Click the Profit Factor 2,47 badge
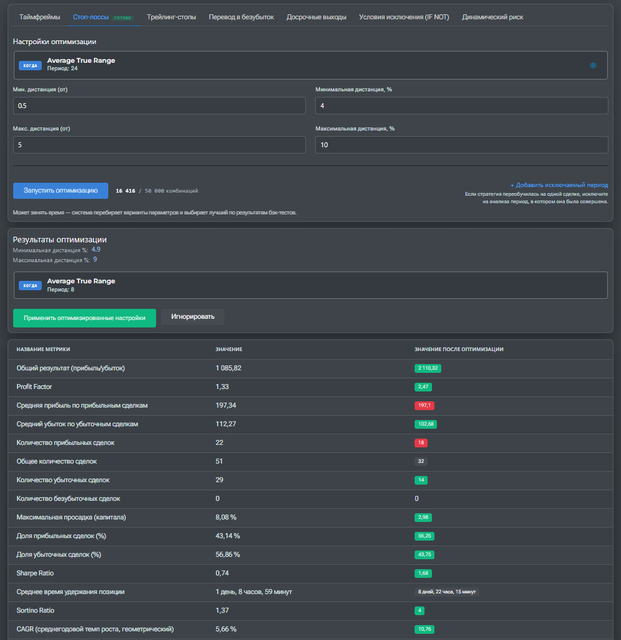 pyautogui.click(x=423, y=387)
